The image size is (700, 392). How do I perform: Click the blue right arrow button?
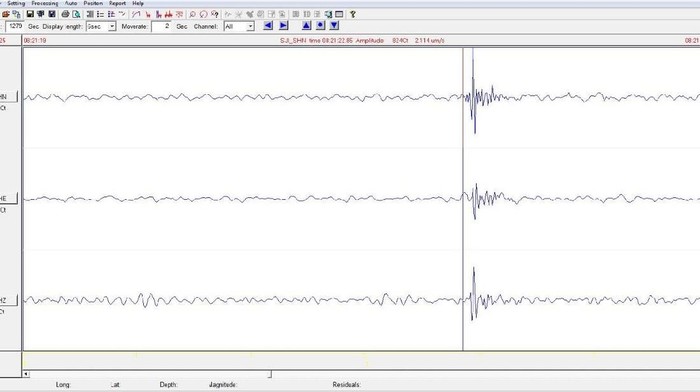click(x=283, y=26)
